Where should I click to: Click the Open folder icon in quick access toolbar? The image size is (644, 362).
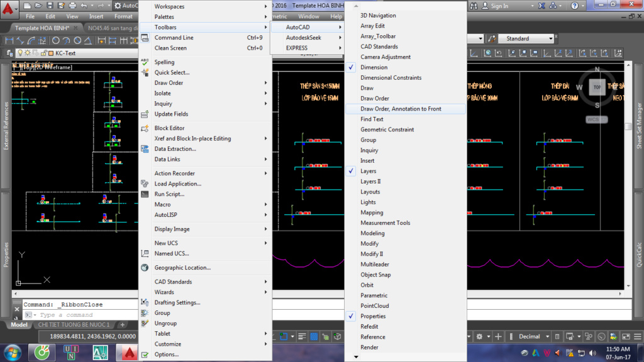[x=38, y=6]
